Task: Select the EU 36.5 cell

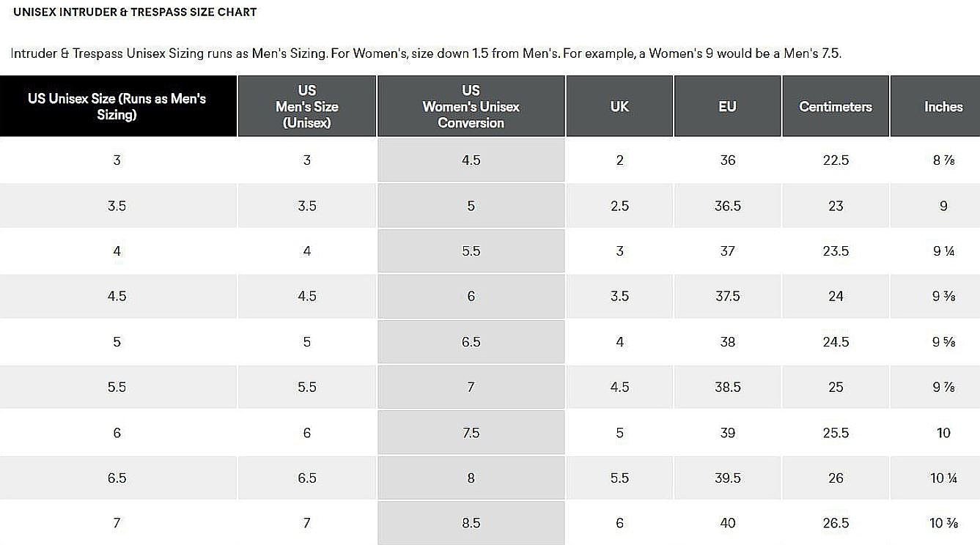Action: [727, 206]
